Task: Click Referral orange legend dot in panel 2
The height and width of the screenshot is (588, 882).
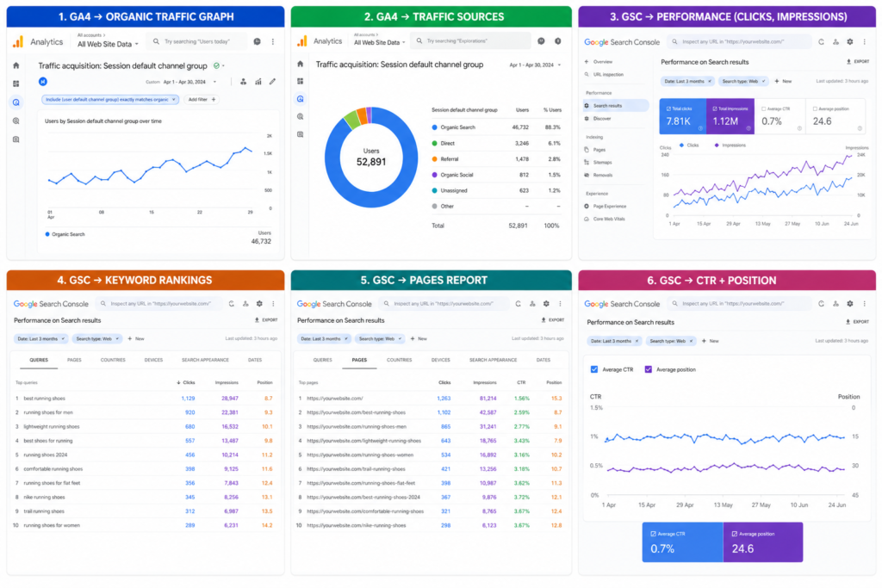Action: pyautogui.click(x=434, y=159)
